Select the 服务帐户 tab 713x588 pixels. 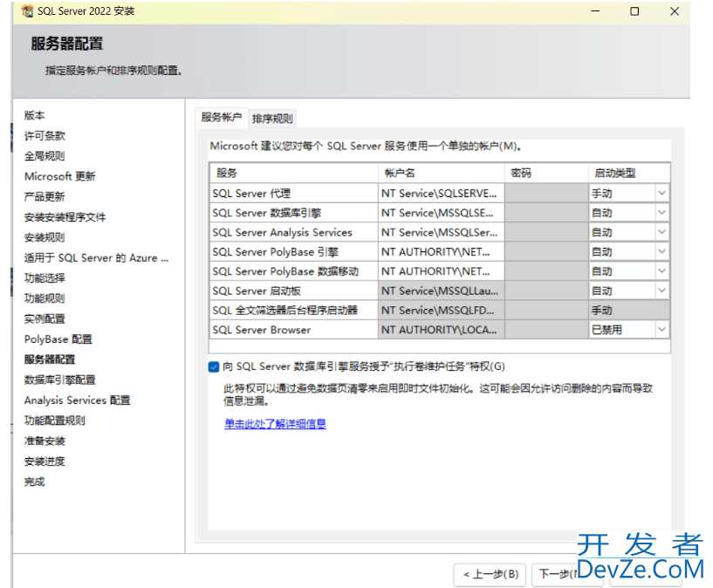pos(222,117)
